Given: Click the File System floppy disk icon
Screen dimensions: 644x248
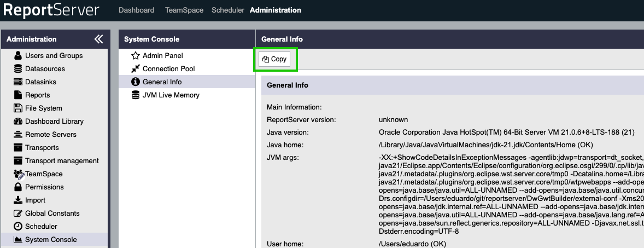Looking at the screenshot, I should [18, 108].
